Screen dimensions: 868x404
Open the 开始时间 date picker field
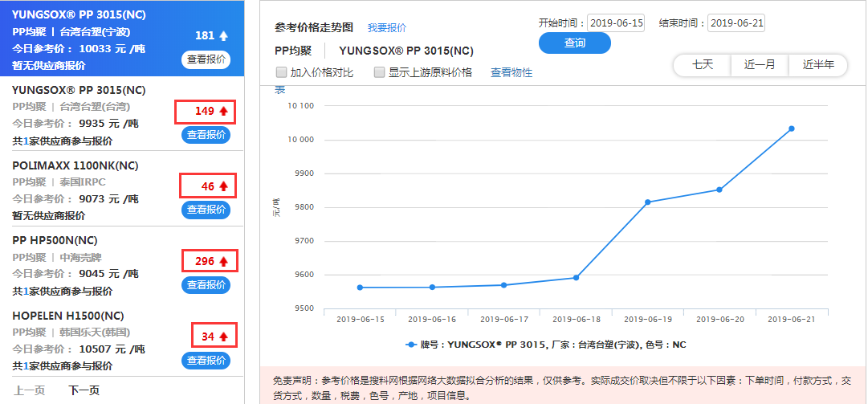click(x=616, y=23)
